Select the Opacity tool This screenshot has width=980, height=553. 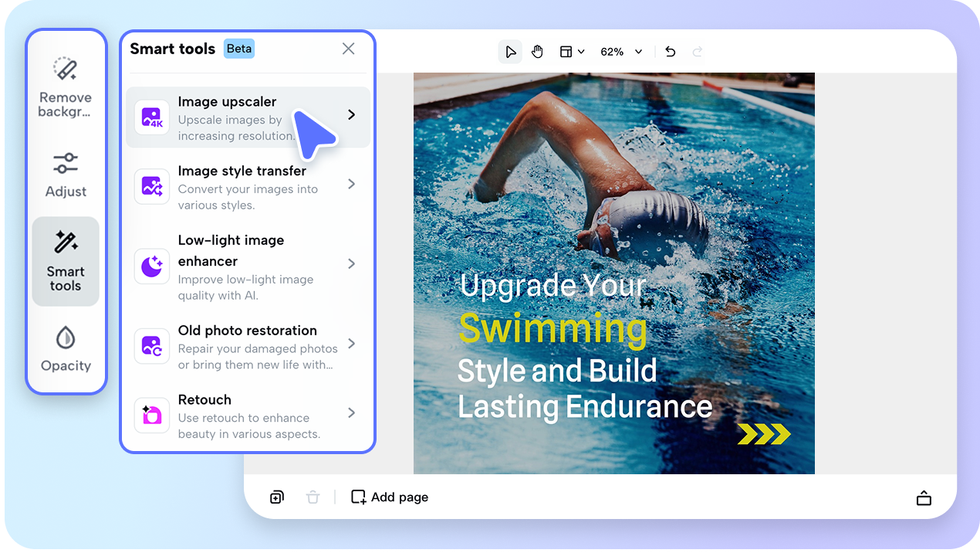click(x=66, y=348)
